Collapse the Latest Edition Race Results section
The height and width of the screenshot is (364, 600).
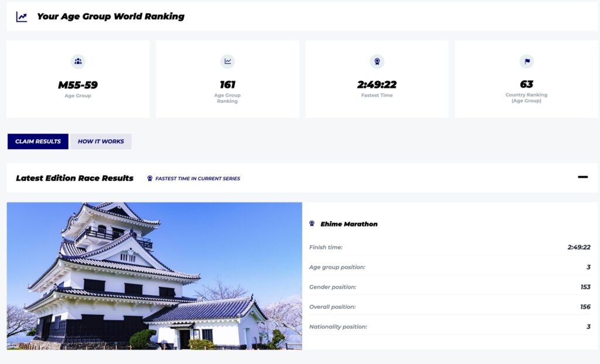point(582,177)
